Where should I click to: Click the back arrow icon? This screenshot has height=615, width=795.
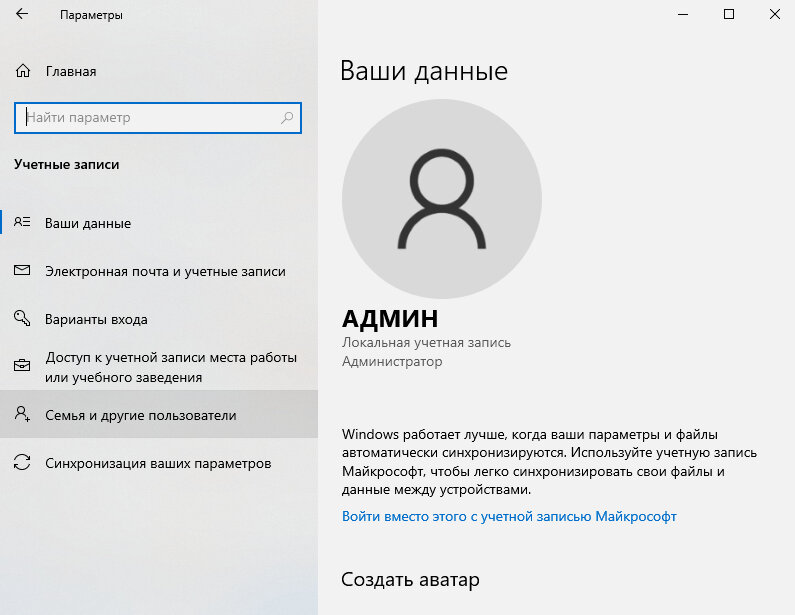coord(22,14)
